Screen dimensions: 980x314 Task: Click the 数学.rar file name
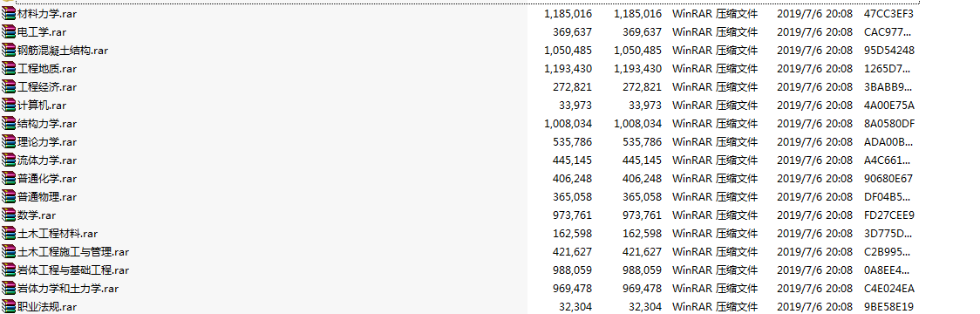(37, 215)
